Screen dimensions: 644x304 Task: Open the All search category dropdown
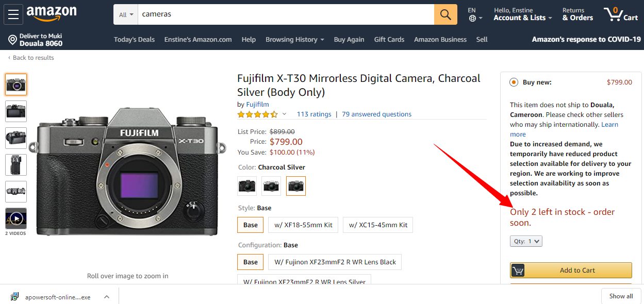point(124,14)
